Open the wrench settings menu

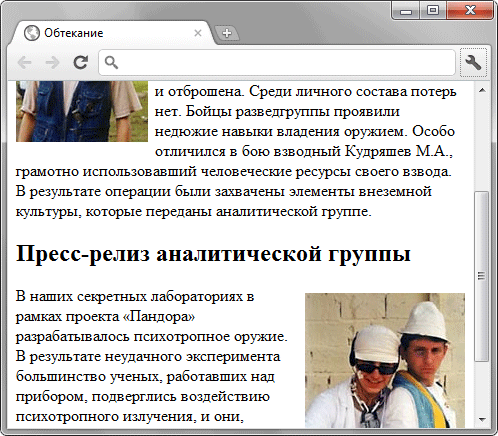pyautogui.click(x=473, y=62)
